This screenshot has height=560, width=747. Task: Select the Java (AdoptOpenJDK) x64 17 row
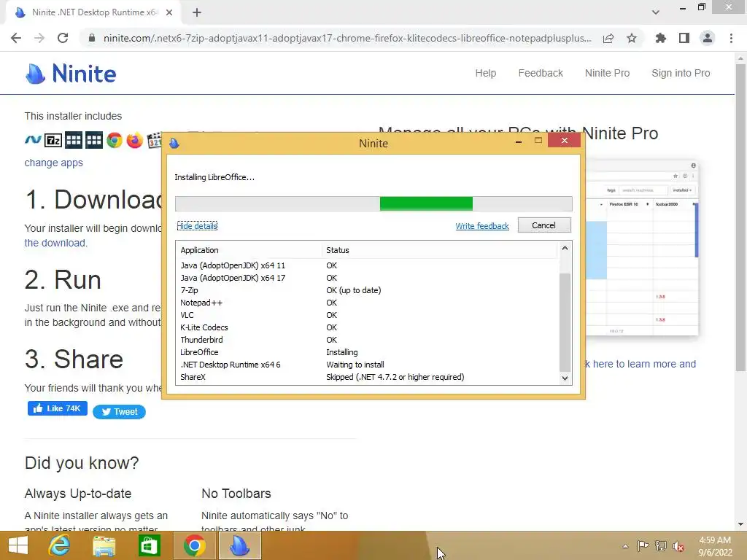click(x=368, y=278)
